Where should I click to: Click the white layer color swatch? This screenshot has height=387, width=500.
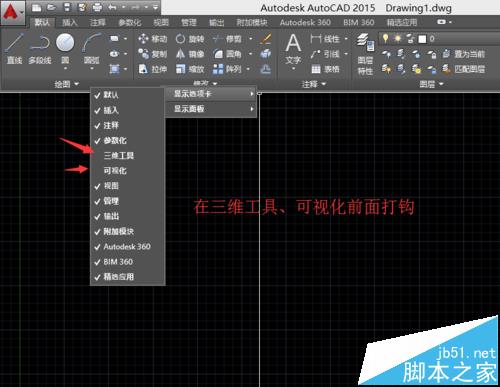[x=422, y=39]
